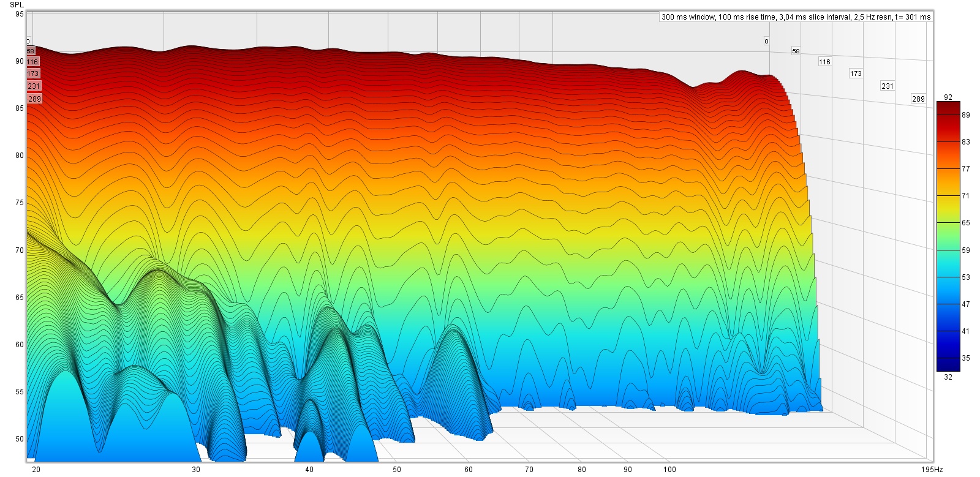Click the 55 label on SPL axis
The image size is (980, 477).
pos(20,392)
